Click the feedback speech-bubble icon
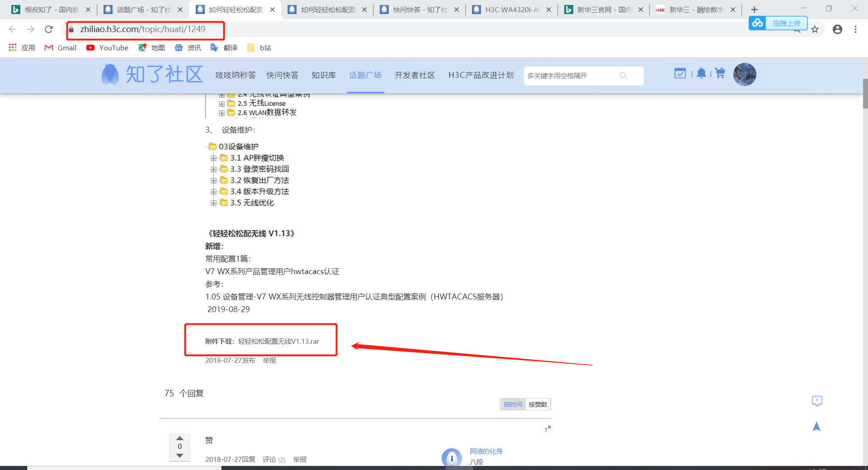The height and width of the screenshot is (470, 868). pyautogui.click(x=817, y=401)
